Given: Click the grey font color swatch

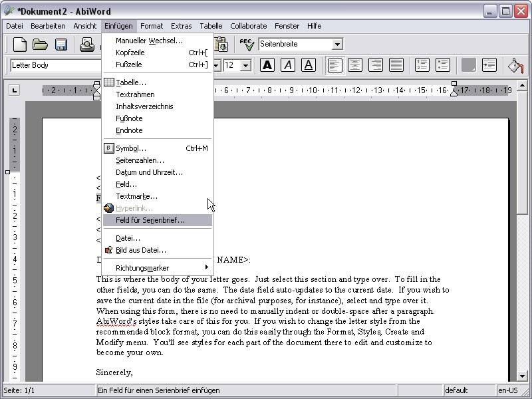Looking at the screenshot, I should [x=469, y=65].
